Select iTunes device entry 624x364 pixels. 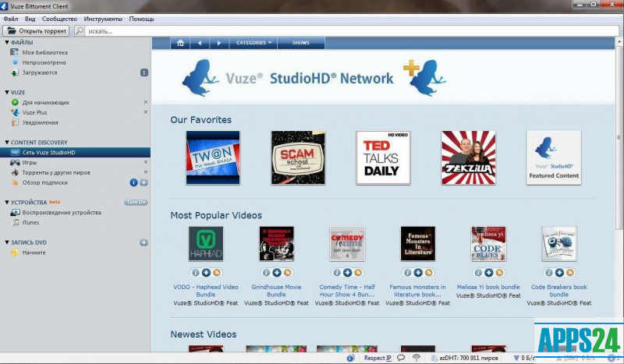click(30, 222)
